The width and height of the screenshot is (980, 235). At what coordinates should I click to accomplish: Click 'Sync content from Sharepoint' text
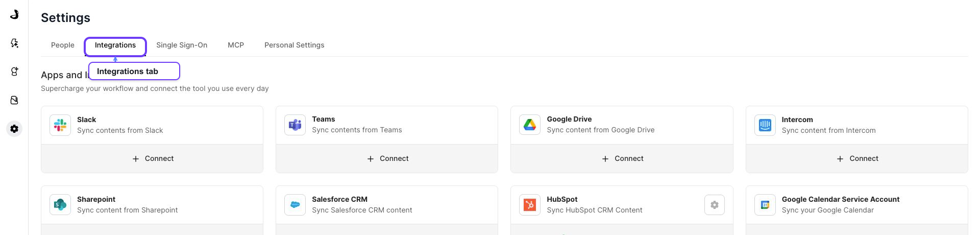(127, 210)
